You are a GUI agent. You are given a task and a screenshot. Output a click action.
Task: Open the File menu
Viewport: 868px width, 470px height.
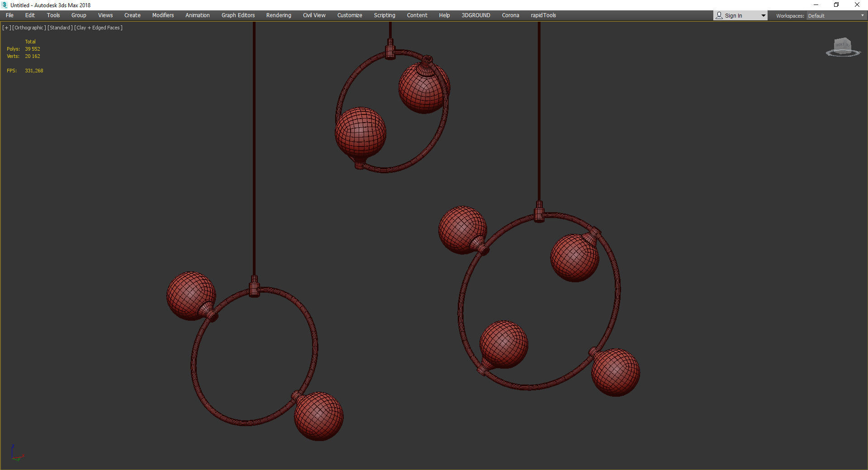pyautogui.click(x=9, y=15)
